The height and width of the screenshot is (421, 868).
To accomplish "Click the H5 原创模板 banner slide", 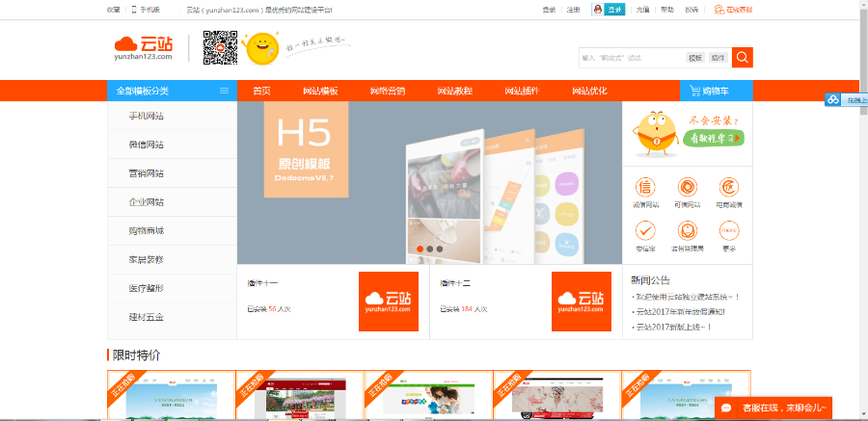I will click(429, 183).
